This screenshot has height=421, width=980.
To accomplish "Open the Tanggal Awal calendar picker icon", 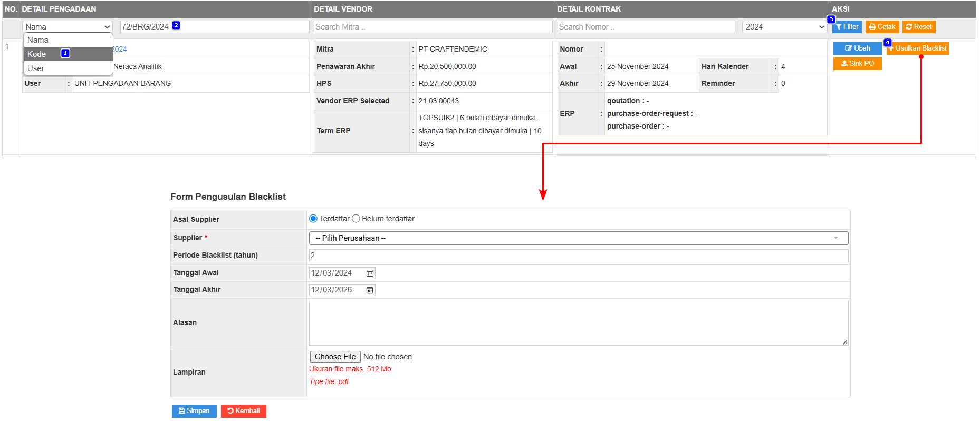I will point(370,273).
